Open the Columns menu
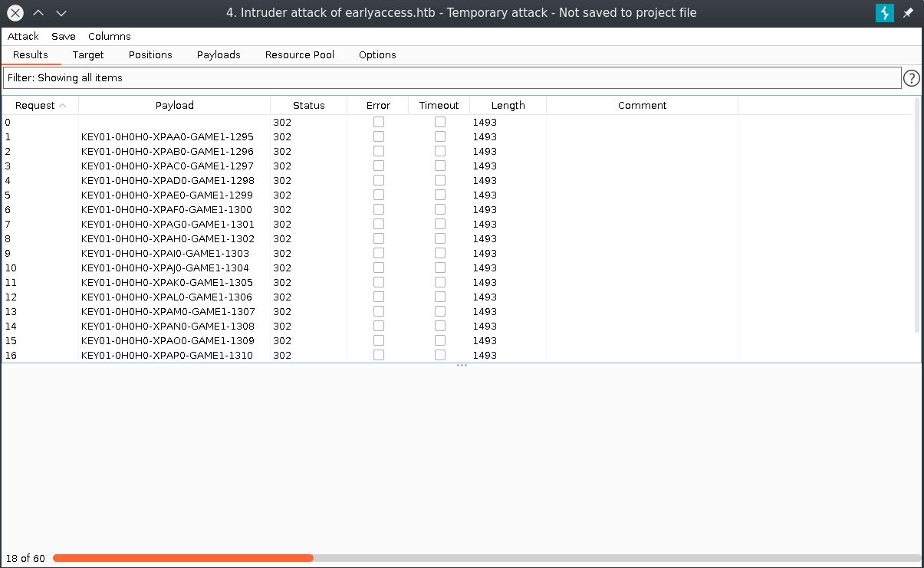Screen dimensions: 924x568 coord(110,36)
